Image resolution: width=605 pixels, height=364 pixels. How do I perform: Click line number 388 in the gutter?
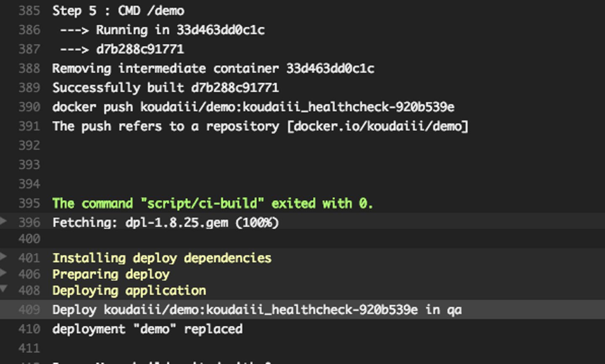pos(29,68)
